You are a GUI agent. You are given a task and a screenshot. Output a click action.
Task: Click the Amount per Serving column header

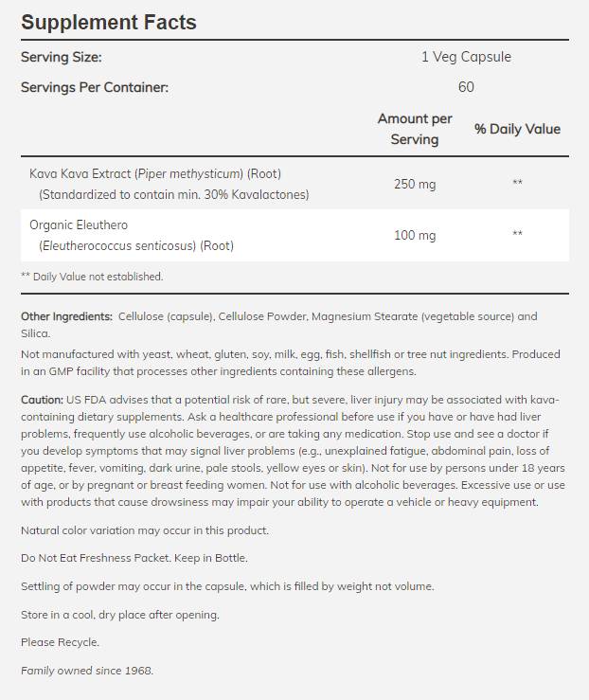pos(415,129)
